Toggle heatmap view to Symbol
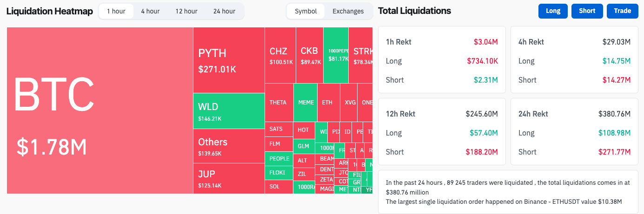Viewport: 644px width, 214px height. 305,11
